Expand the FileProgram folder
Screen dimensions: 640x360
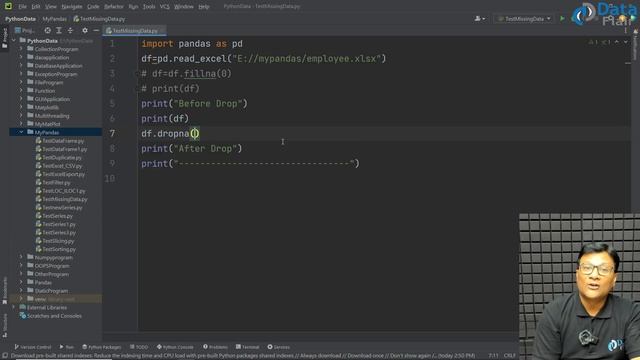click(x=21, y=82)
